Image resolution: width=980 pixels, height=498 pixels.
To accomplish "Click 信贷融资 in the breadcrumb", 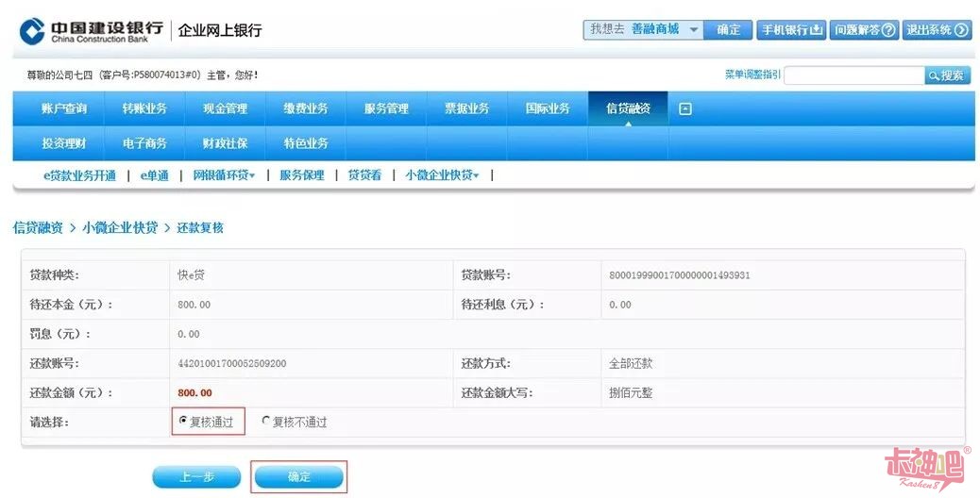I will point(38,228).
